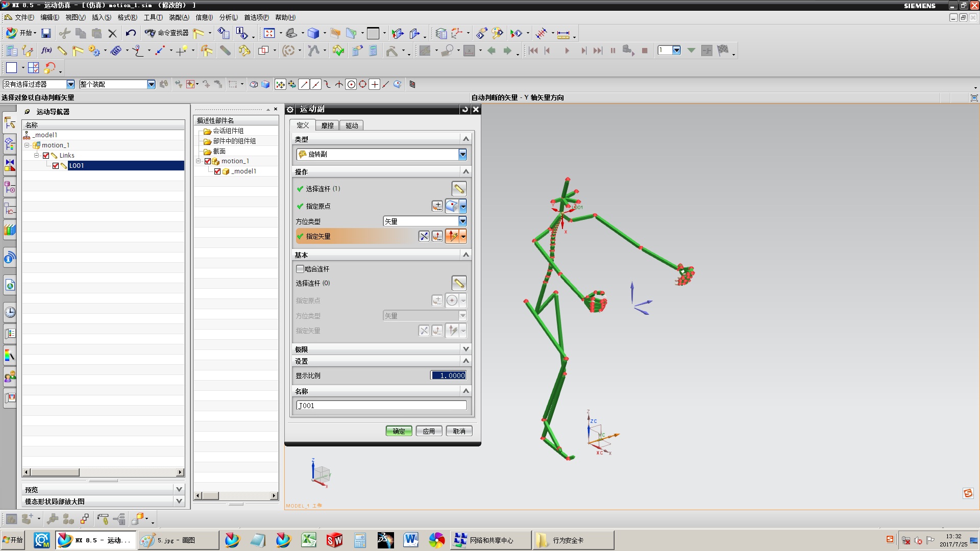Switch to the 驱动 tab
980x551 pixels.
pyautogui.click(x=352, y=126)
